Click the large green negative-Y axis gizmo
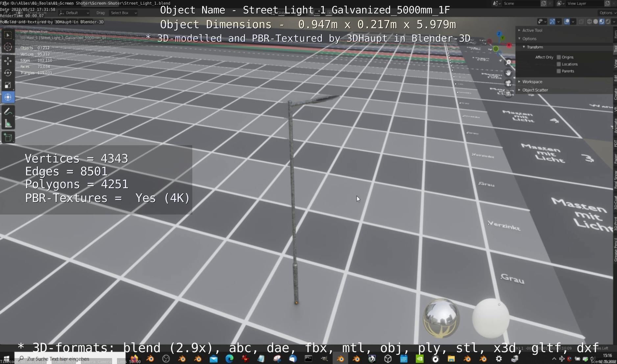617x364 pixels. [496, 49]
